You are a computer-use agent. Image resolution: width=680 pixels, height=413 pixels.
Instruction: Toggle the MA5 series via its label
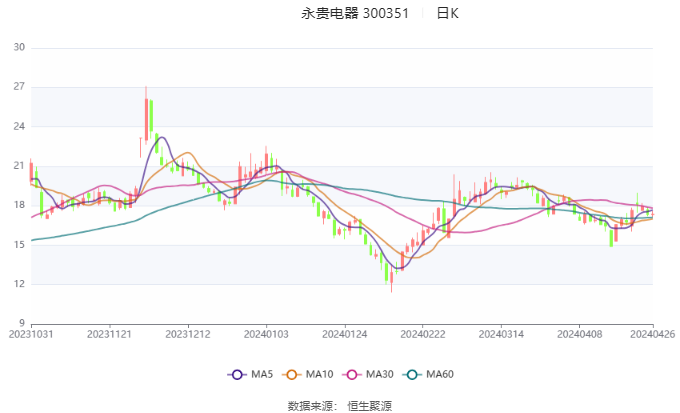click(x=262, y=374)
